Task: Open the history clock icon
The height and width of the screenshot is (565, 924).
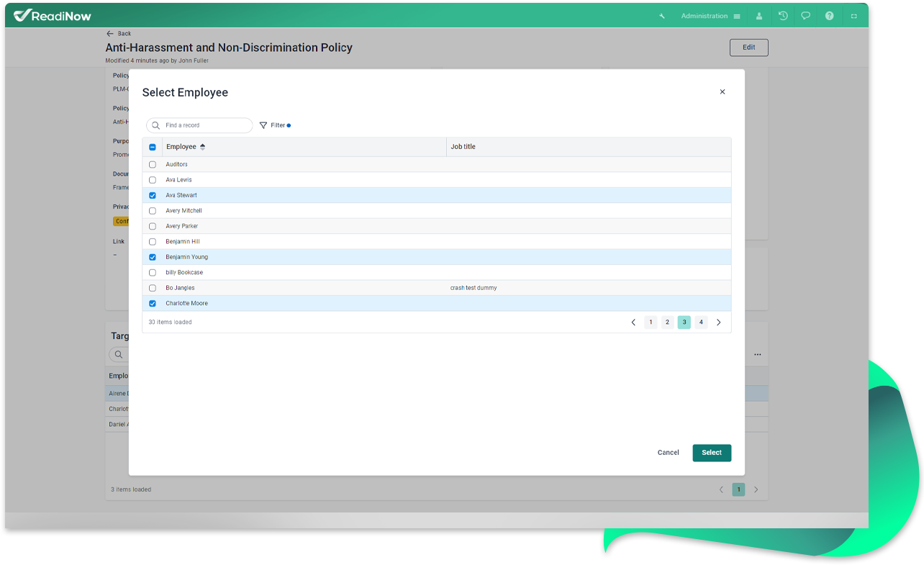Action: 783,16
